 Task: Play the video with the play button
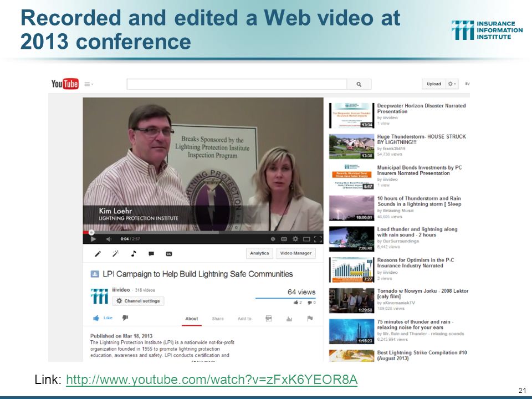93,239
